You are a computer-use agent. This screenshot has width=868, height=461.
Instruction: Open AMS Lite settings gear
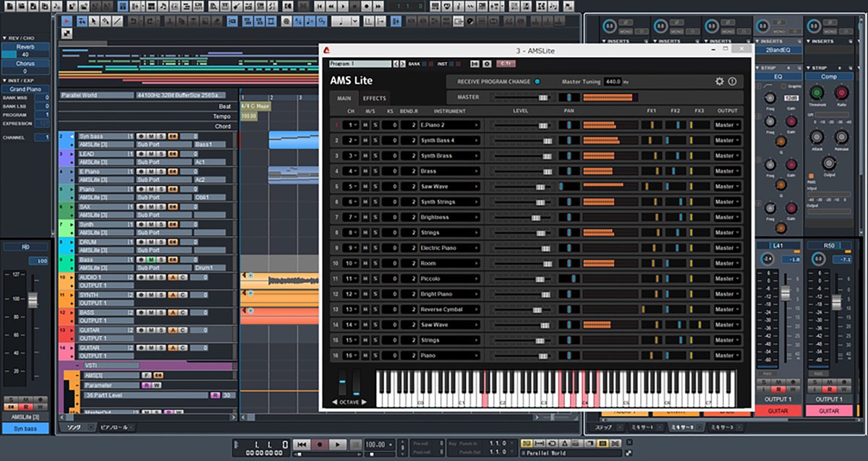tap(719, 82)
